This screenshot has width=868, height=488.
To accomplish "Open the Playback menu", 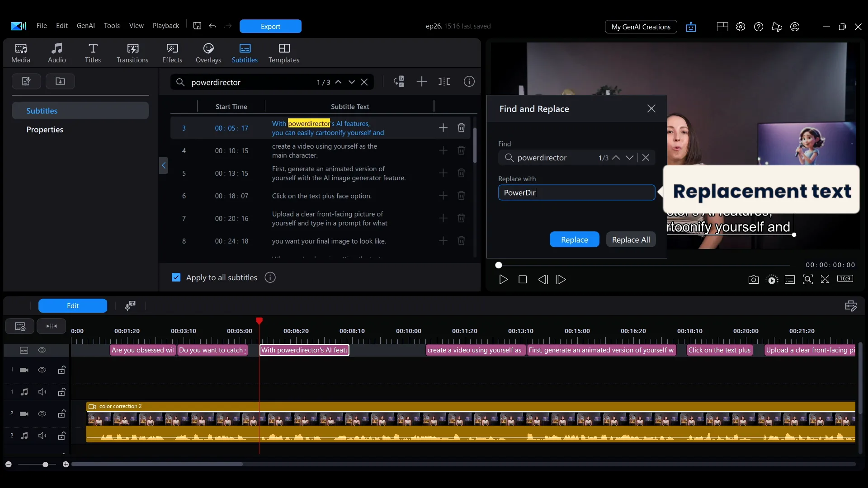I will pyautogui.click(x=166, y=26).
